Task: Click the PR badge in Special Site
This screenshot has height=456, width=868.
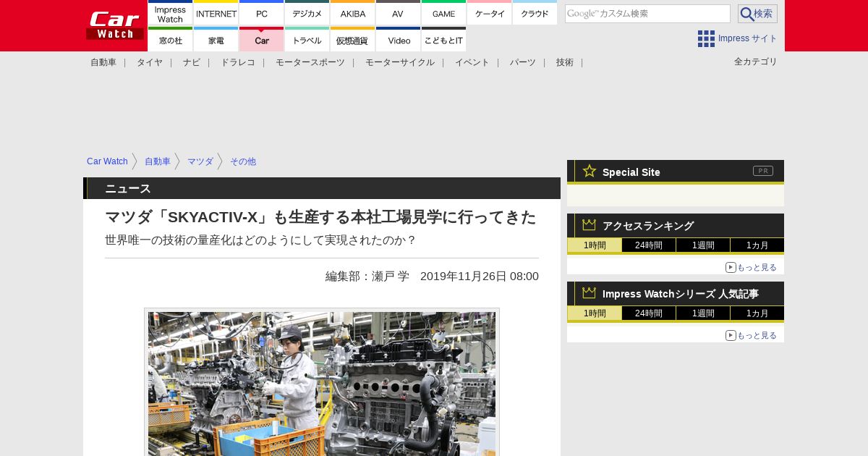Action: [763, 171]
